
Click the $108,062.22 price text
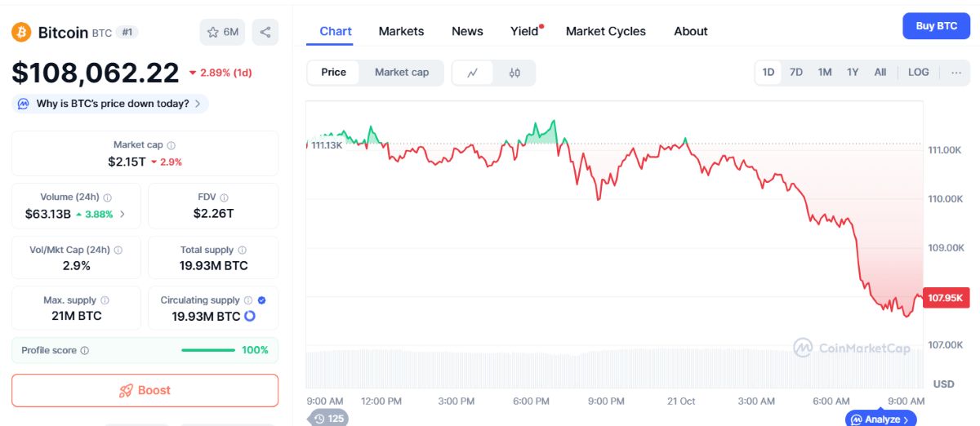point(96,73)
